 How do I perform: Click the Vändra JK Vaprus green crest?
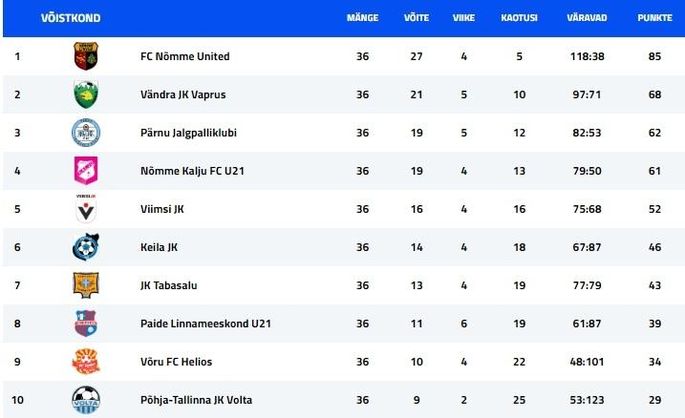click(x=86, y=94)
